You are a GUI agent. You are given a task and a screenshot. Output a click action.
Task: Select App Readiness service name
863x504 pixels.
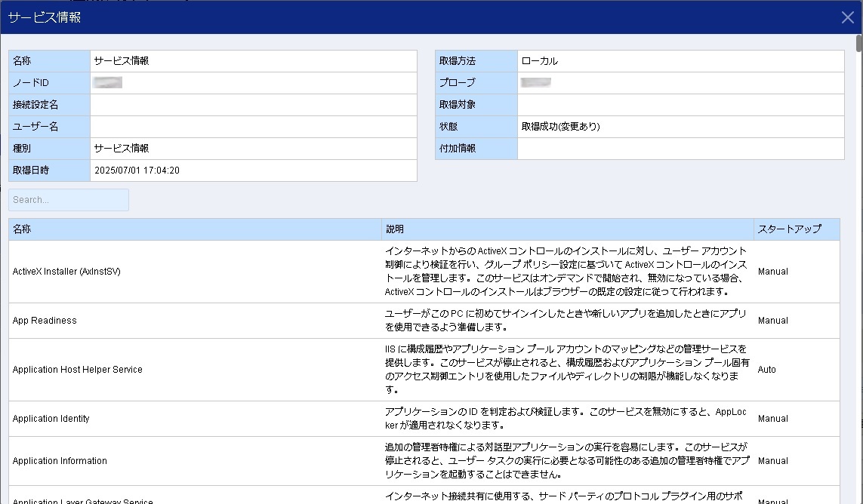45,320
